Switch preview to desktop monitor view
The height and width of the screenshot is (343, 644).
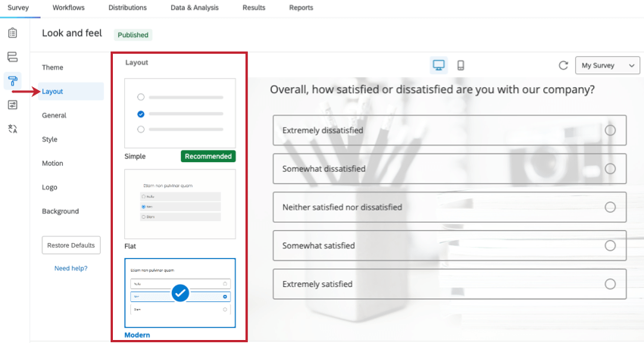pyautogui.click(x=439, y=65)
